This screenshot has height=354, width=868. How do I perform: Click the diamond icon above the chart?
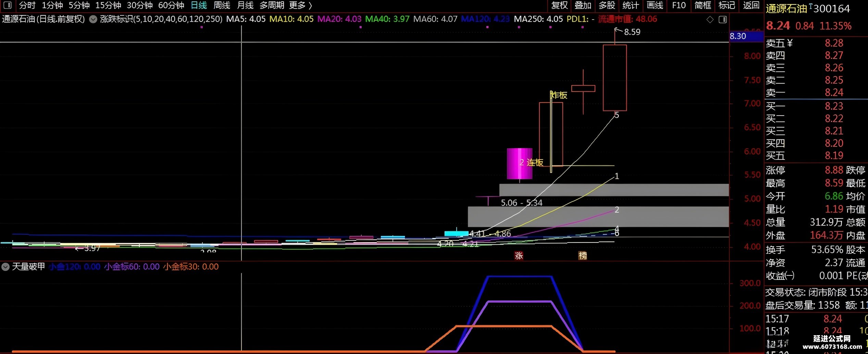click(710, 20)
